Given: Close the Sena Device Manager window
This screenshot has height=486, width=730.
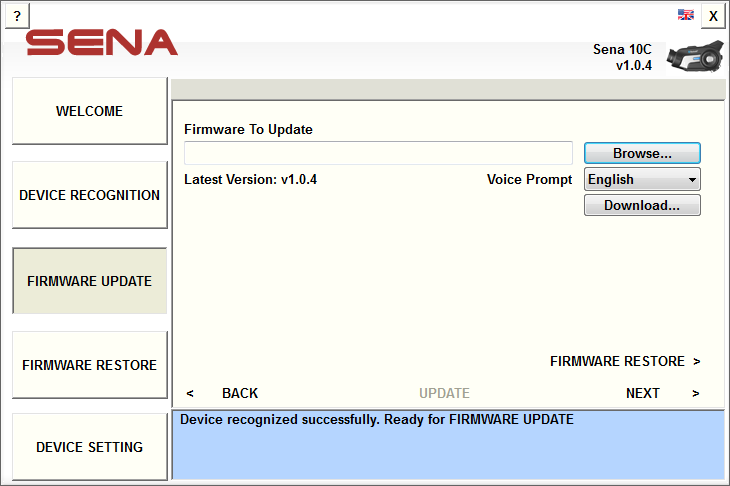Looking at the screenshot, I should tap(713, 16).
